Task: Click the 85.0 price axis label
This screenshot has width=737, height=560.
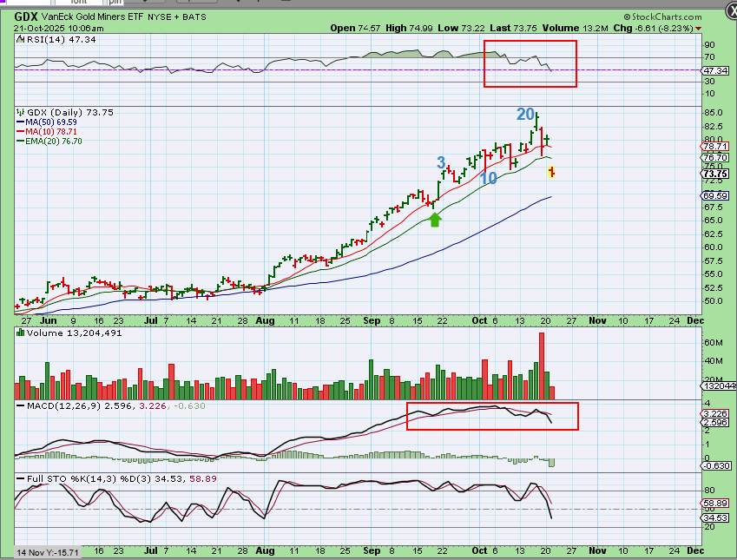Action: tap(713, 112)
